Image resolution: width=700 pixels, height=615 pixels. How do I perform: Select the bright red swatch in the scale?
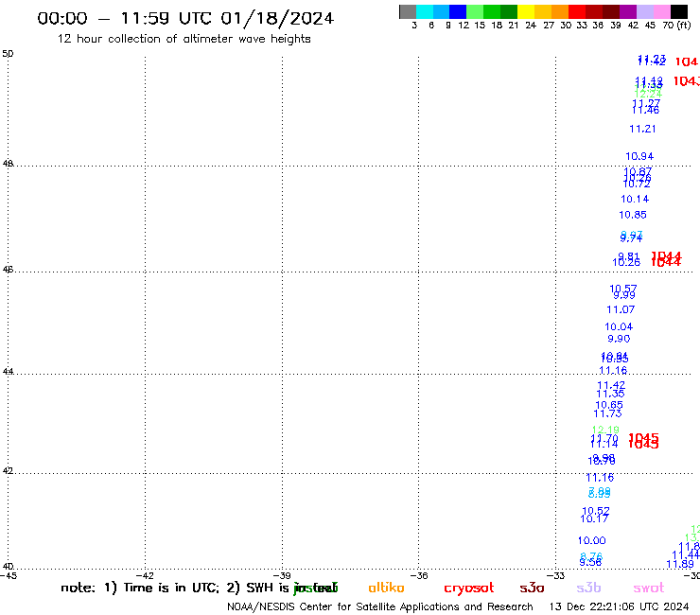click(577, 11)
